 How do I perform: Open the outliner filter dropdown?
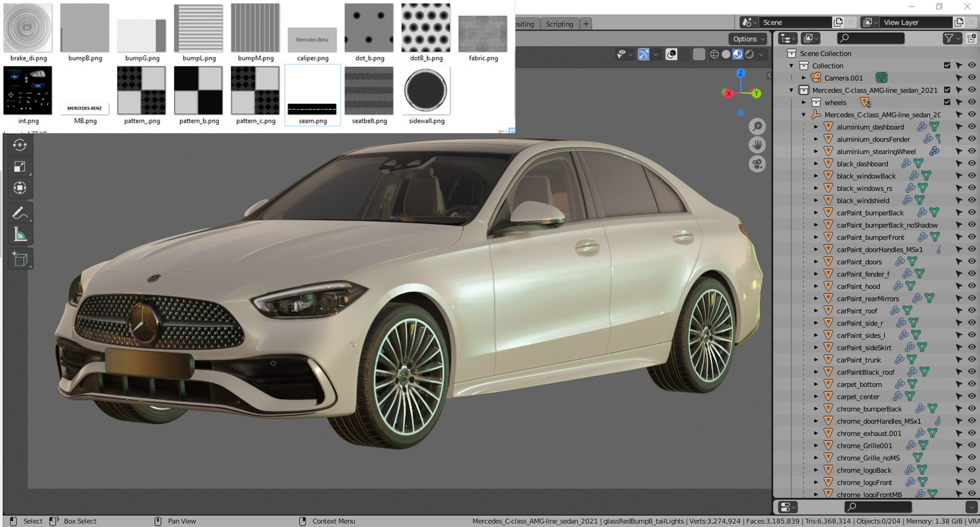pos(952,38)
